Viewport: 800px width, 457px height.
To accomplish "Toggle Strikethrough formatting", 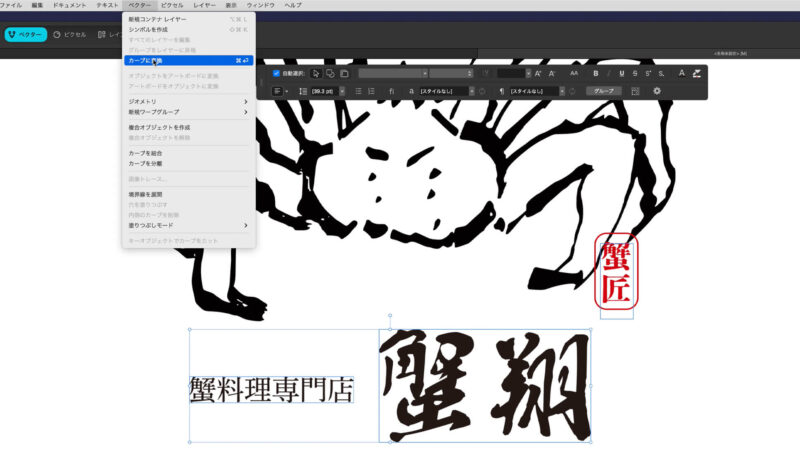I will pos(635,73).
